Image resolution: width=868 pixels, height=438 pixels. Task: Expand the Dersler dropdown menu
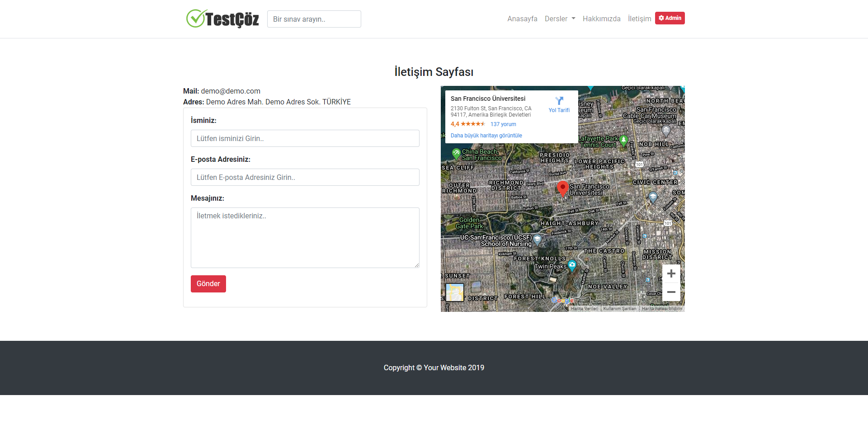tap(560, 19)
